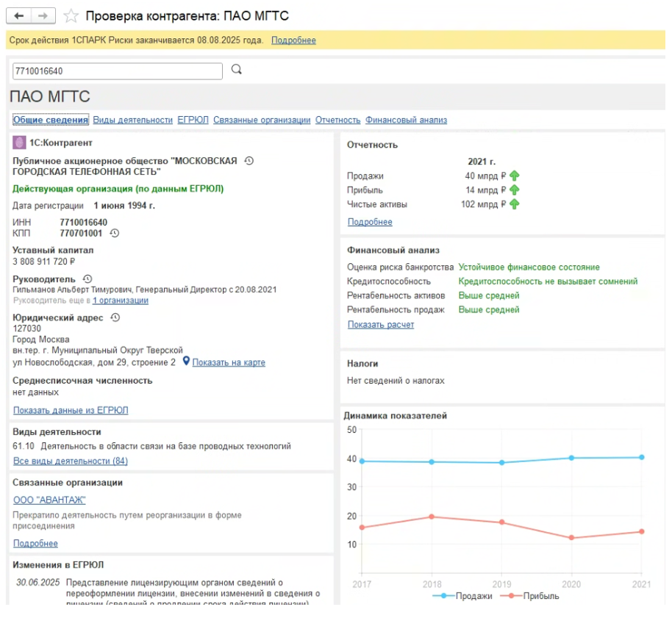Click Подробнее link in yellow 1СПАРК banner
Image resolution: width=672 pixels, height=618 pixels.
(293, 40)
